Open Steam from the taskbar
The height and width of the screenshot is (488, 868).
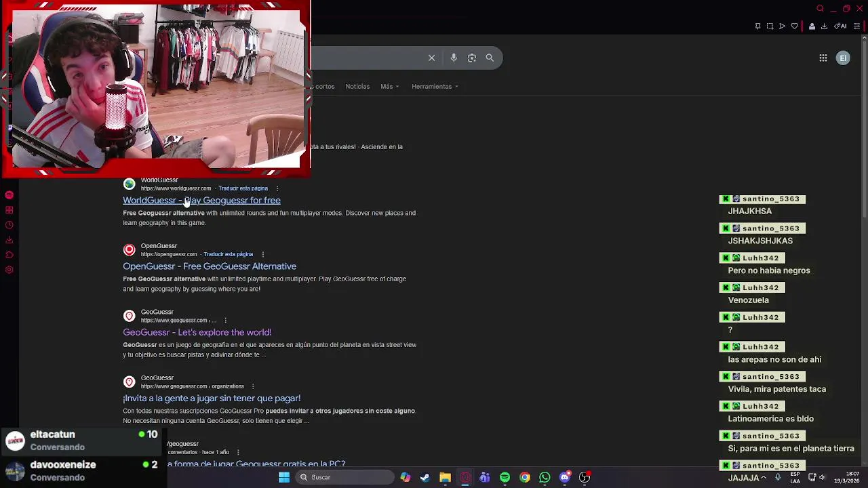[425, 477]
